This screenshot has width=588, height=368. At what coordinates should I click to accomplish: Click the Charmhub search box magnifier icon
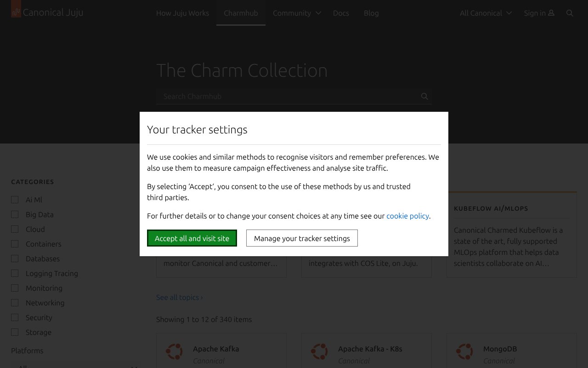point(424,96)
